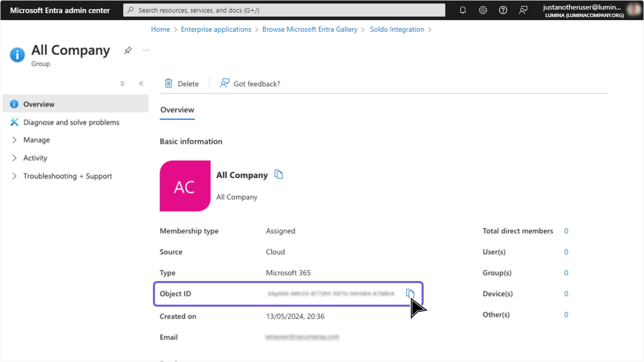Open the Device(s) count link
Screen dimensions: 644x362
[x=566, y=293]
